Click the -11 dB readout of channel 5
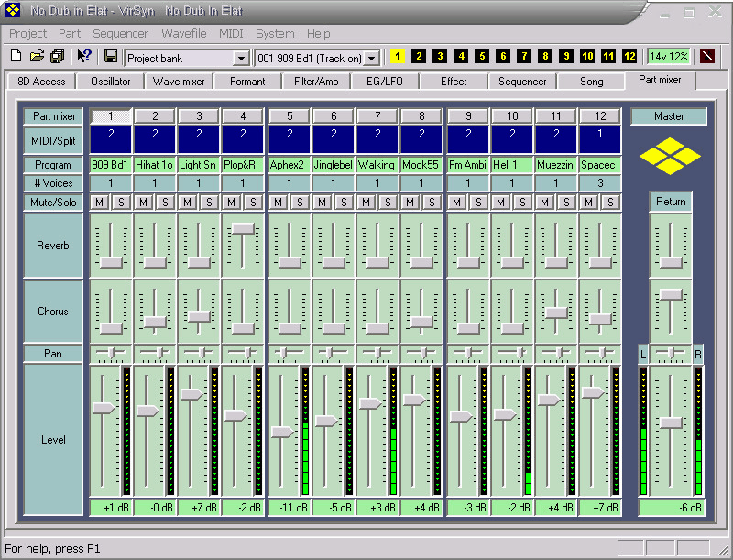The height and width of the screenshot is (560, 733). tap(290, 508)
